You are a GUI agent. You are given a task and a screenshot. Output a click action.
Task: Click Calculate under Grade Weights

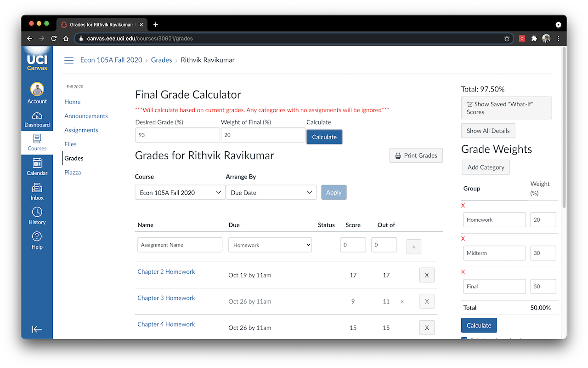click(x=479, y=325)
